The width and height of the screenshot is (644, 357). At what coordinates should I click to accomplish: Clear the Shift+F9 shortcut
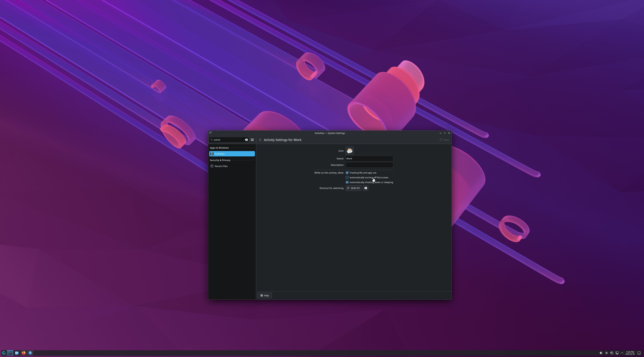tap(365, 188)
